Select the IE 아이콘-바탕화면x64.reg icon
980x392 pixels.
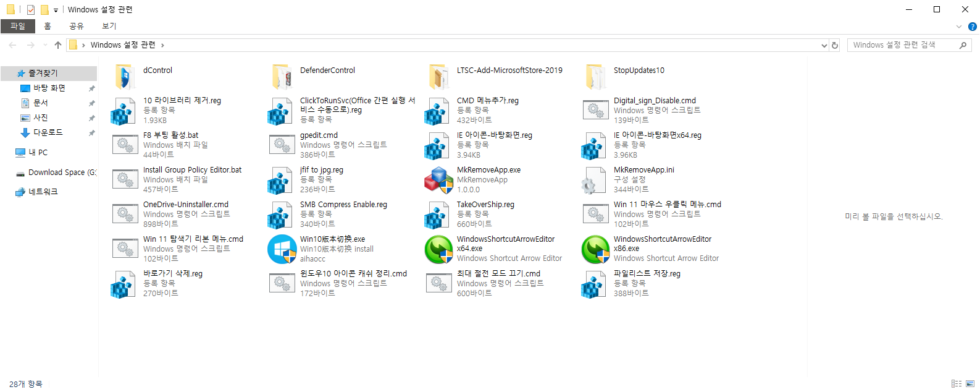coord(594,146)
